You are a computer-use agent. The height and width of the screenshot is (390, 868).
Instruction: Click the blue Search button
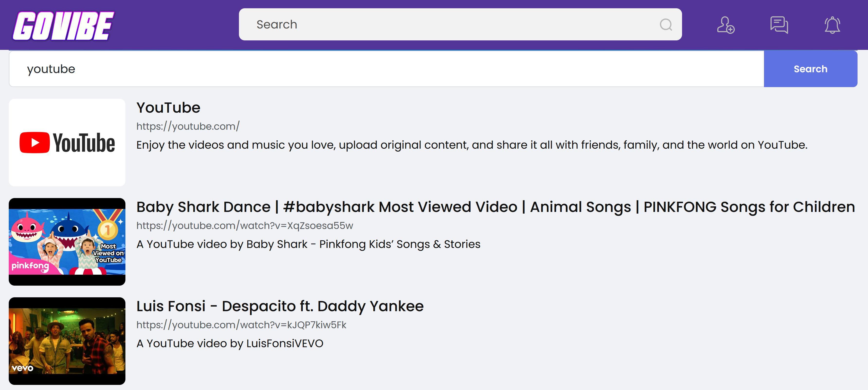pos(810,69)
